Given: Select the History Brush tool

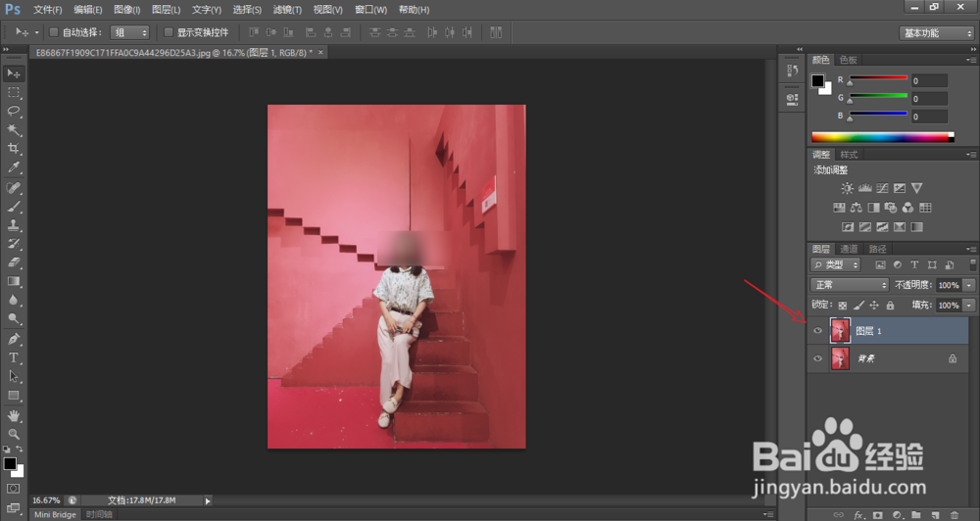Looking at the screenshot, I should (13, 244).
